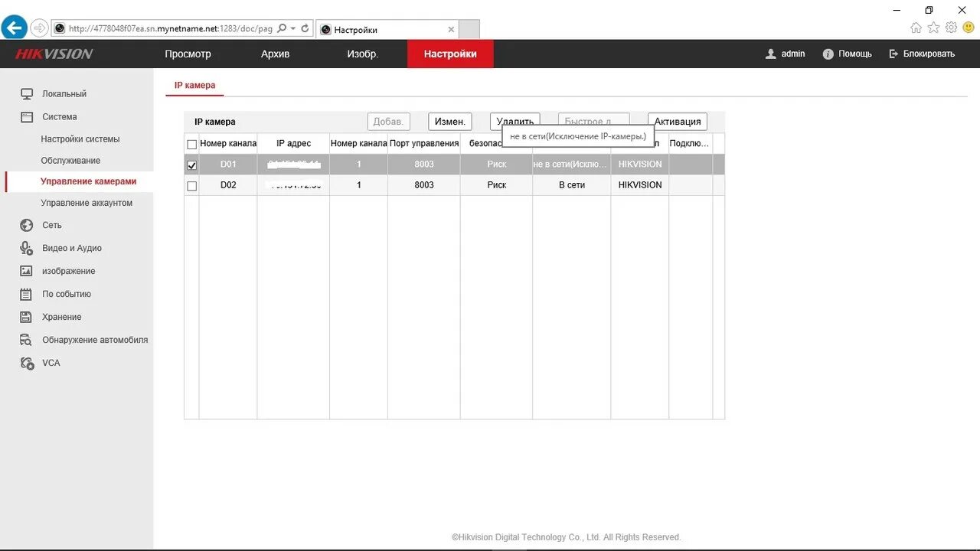Expand Обнаружение автомобиля section
The width and height of the screenshot is (980, 551).
(95, 340)
